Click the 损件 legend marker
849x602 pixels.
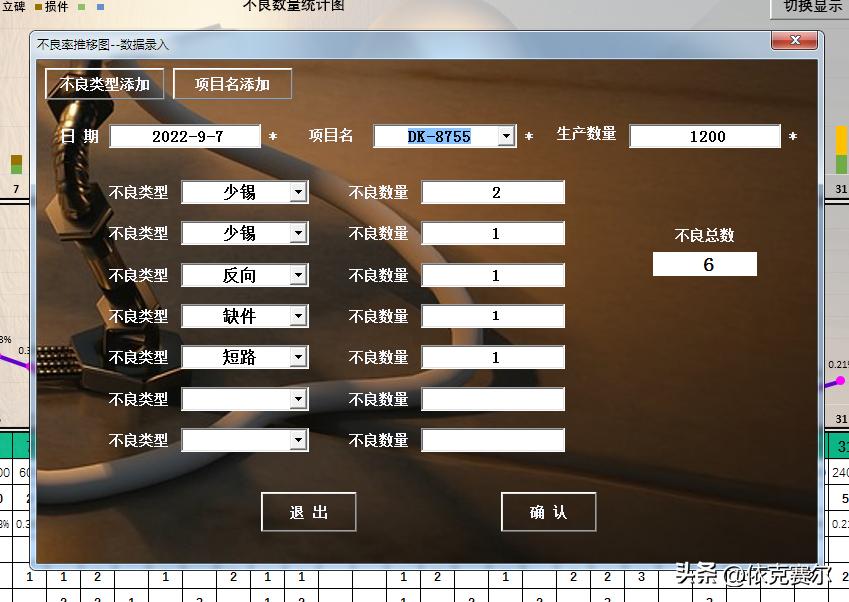coord(36,6)
